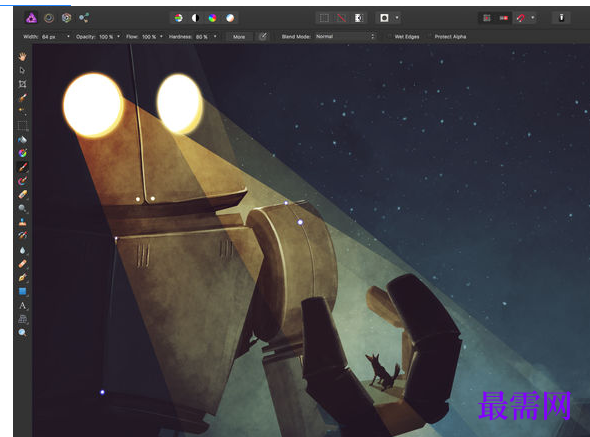Click the Assistant Manager icon
The width and height of the screenshot is (590, 437).
[x=561, y=18]
